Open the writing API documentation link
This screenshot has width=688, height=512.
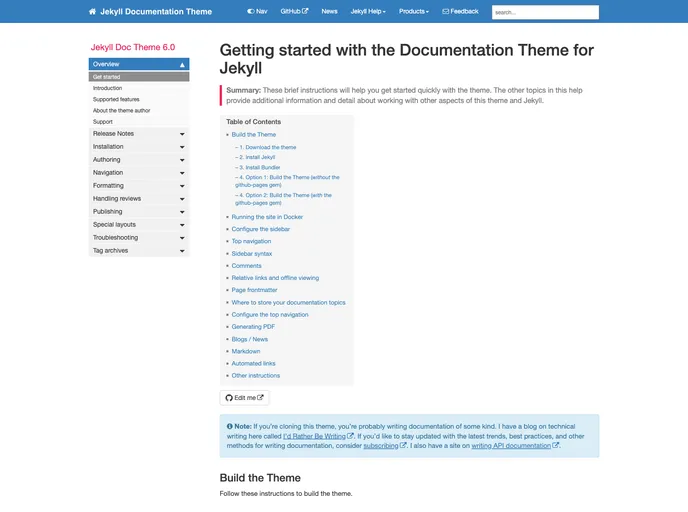click(x=515, y=446)
